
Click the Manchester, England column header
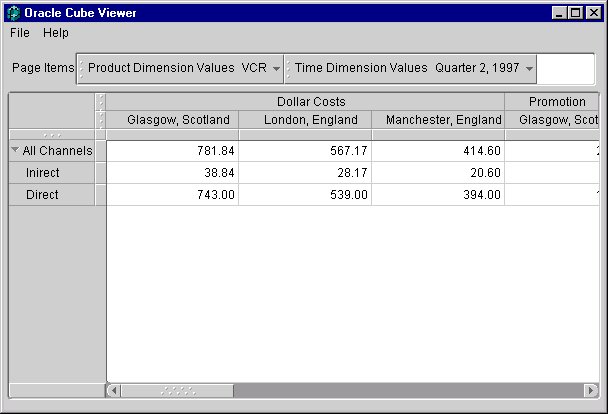tap(438, 120)
